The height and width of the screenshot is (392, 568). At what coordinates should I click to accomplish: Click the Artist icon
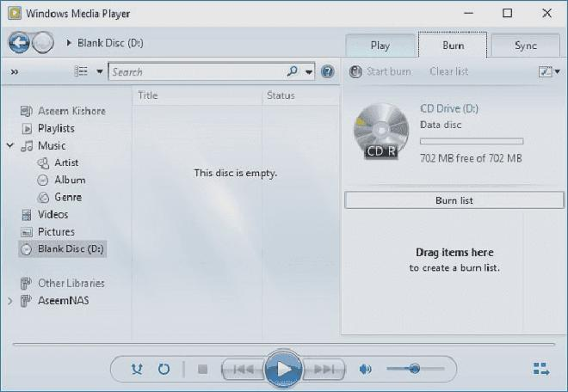tap(43, 163)
